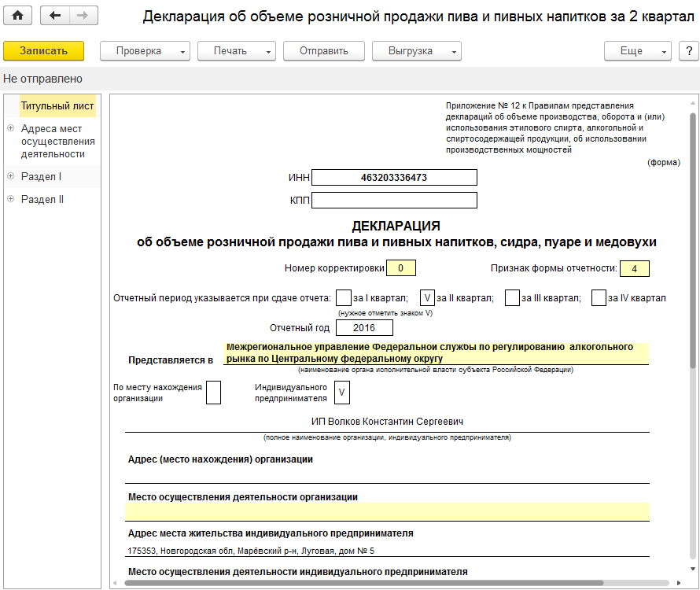Send the report with Отправить
The height and width of the screenshot is (590, 700).
click(x=324, y=51)
